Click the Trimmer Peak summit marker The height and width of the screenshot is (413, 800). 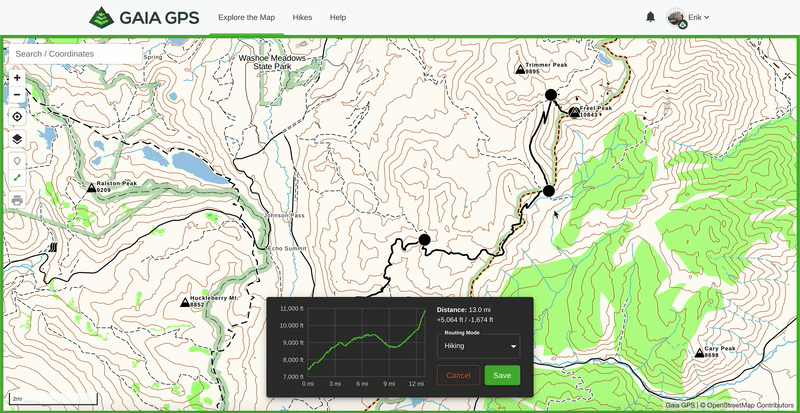pos(520,69)
